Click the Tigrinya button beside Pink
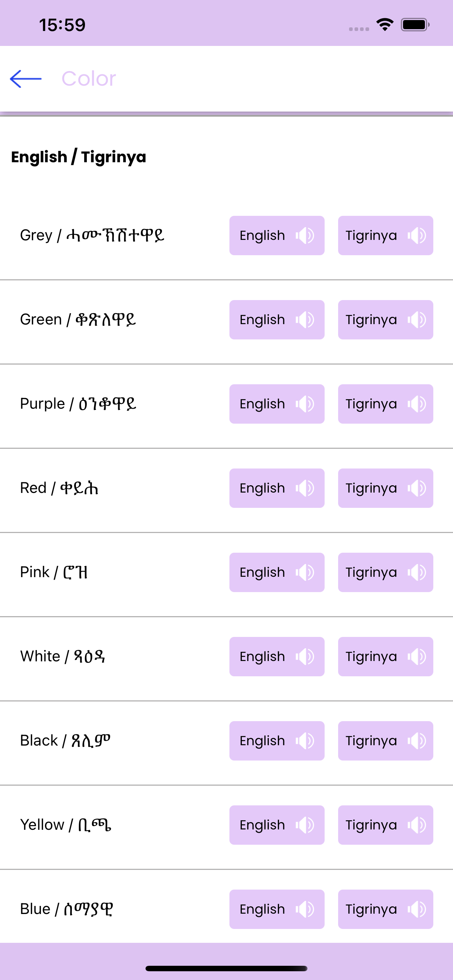453x980 pixels. pyautogui.click(x=385, y=572)
